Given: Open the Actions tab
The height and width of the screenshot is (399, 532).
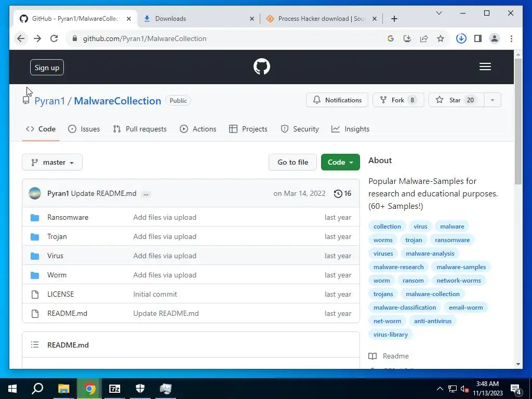Looking at the screenshot, I should [198, 129].
